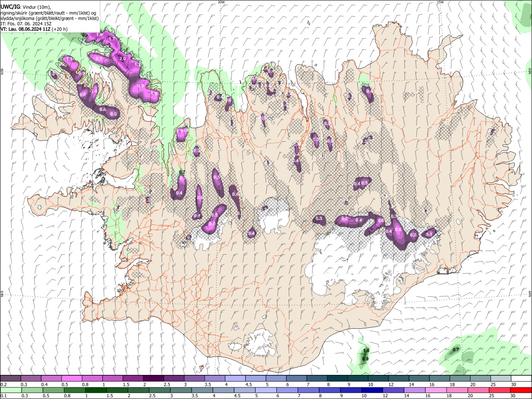Click the black '0.9' rain value offshore south
This screenshot has width=532, height=399.
point(365,359)
